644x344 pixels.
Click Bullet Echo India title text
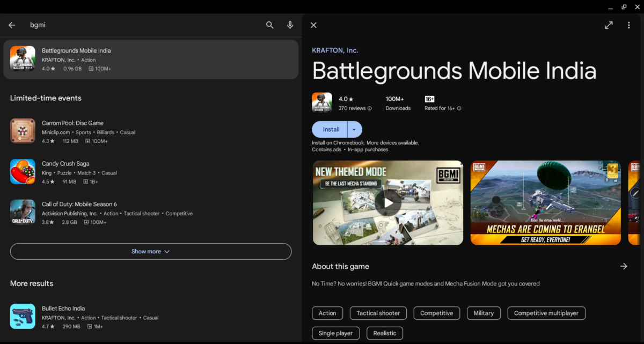[63, 309]
